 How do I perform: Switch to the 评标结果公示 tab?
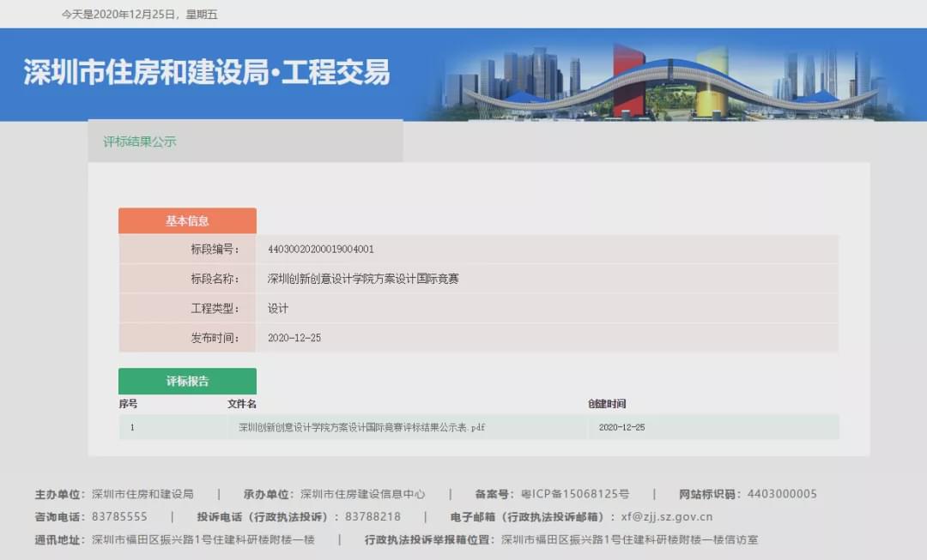click(140, 142)
